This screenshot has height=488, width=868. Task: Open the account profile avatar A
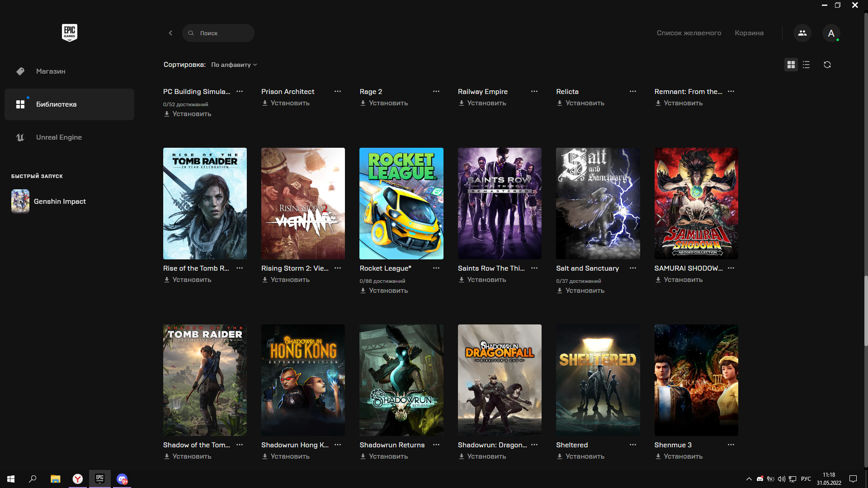[x=831, y=33]
